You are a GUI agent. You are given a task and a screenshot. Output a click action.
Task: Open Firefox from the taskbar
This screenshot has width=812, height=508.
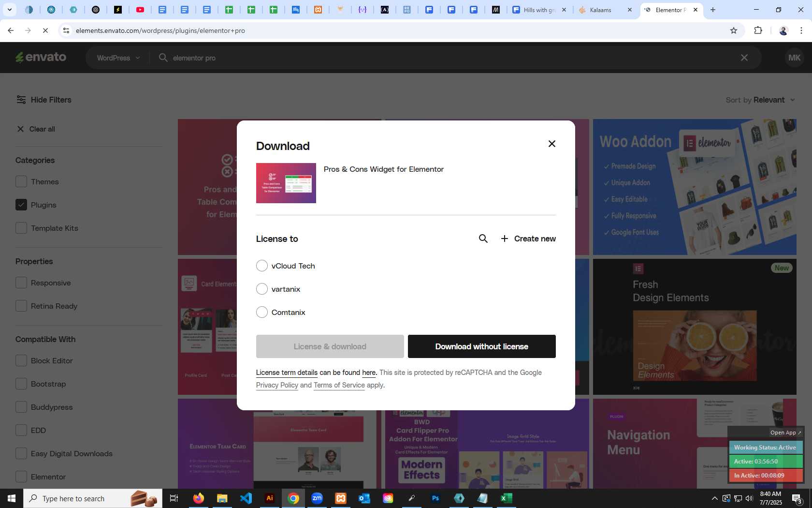[x=198, y=498]
